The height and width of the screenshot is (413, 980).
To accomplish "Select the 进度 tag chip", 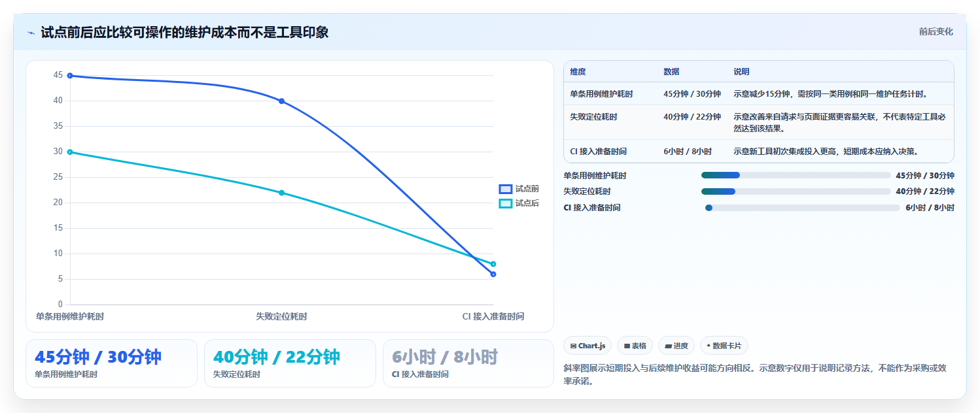I will click(x=676, y=346).
